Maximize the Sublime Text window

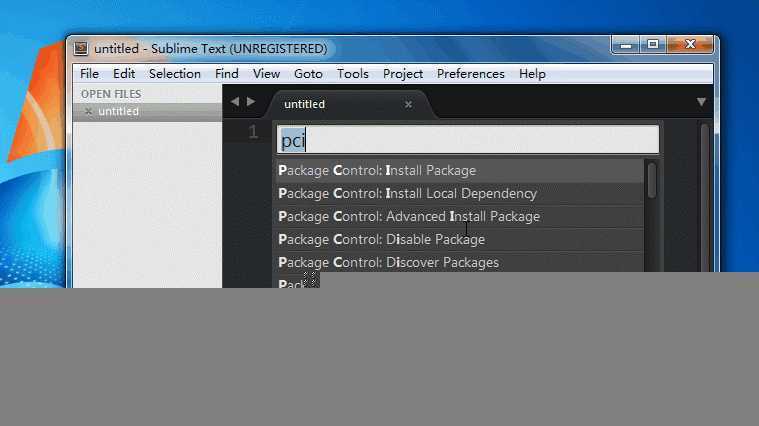coord(653,45)
